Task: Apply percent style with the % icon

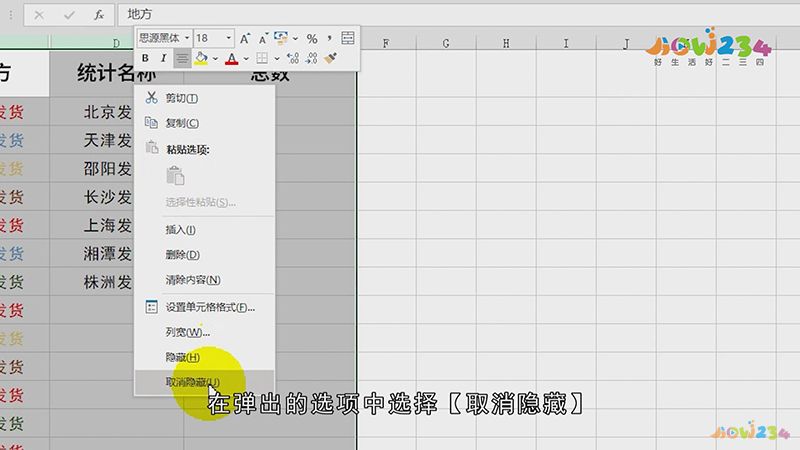Action: tap(312, 38)
